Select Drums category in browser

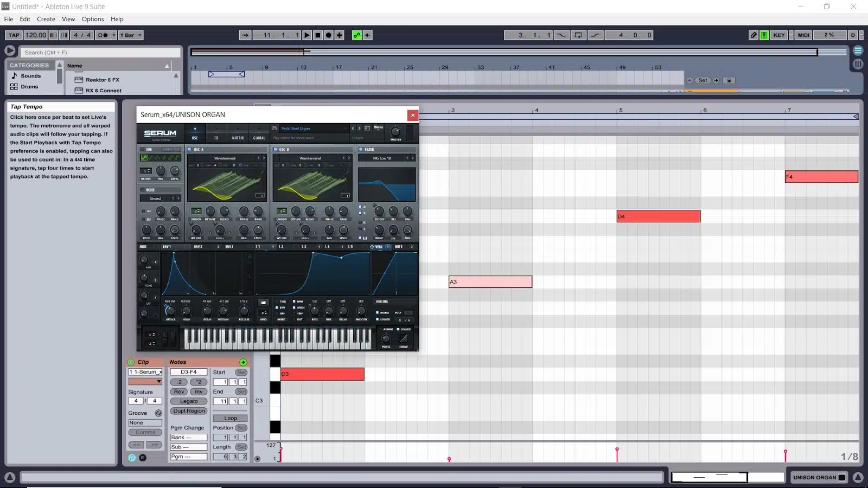pyautogui.click(x=29, y=87)
